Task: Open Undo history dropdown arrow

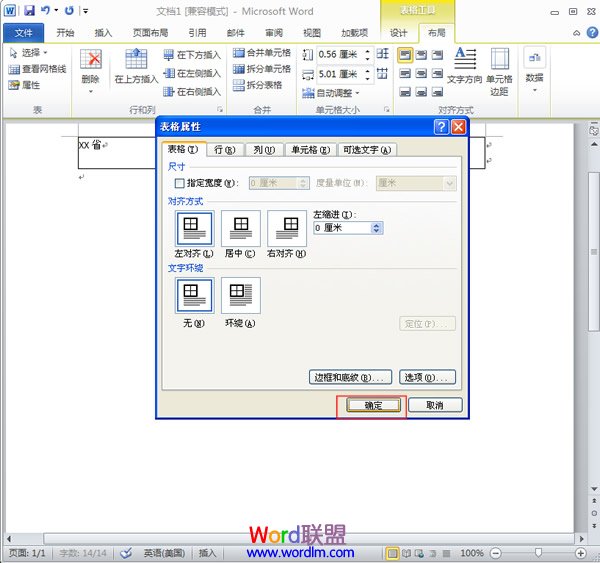Action: 56,10
